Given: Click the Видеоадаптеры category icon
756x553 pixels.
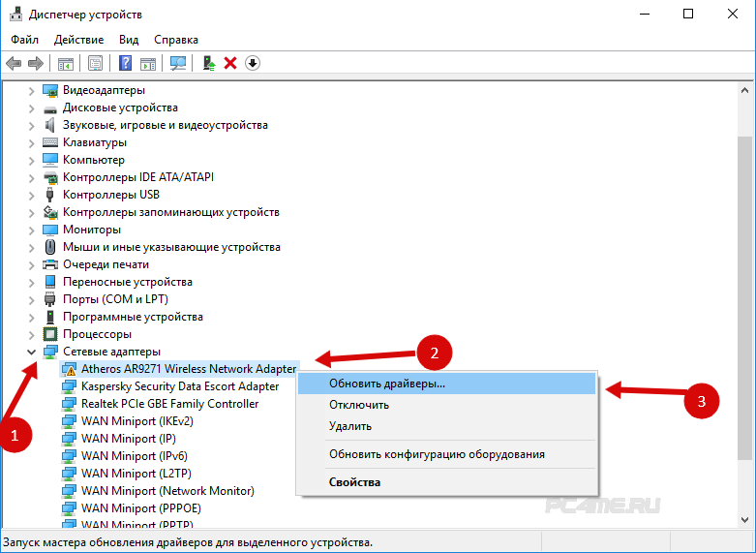Looking at the screenshot, I should point(50,90).
